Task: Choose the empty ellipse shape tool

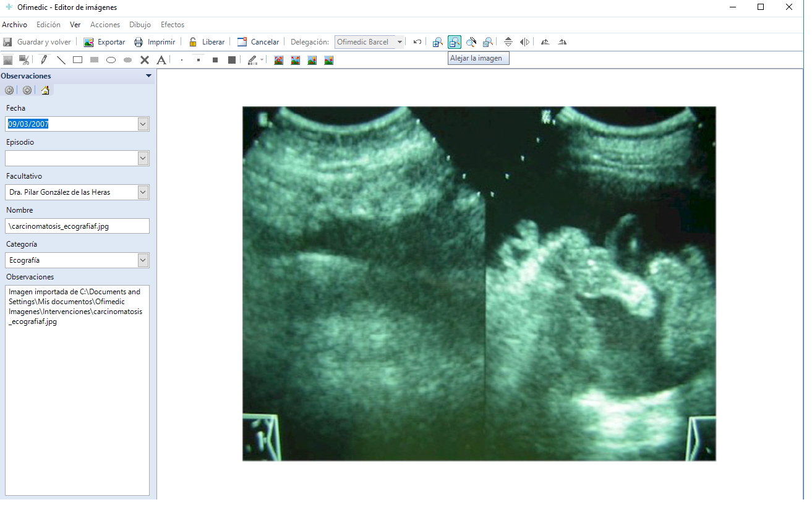Action: tap(111, 60)
